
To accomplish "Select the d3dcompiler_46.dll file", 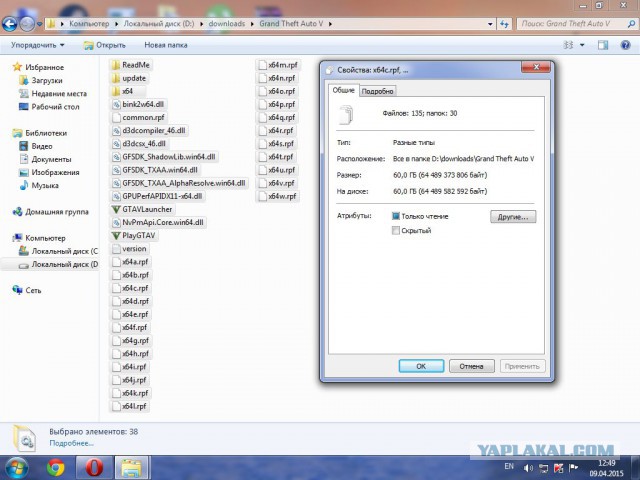I will (149, 131).
